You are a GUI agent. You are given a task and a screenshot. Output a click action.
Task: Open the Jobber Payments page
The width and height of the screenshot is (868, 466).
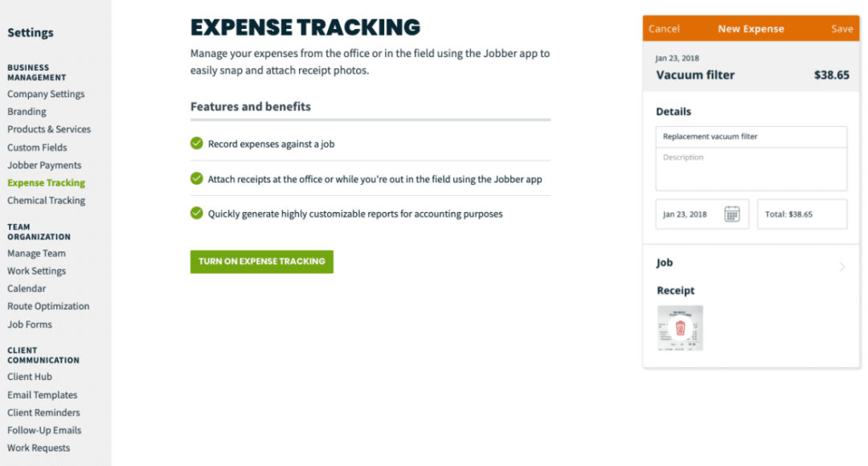pos(44,165)
